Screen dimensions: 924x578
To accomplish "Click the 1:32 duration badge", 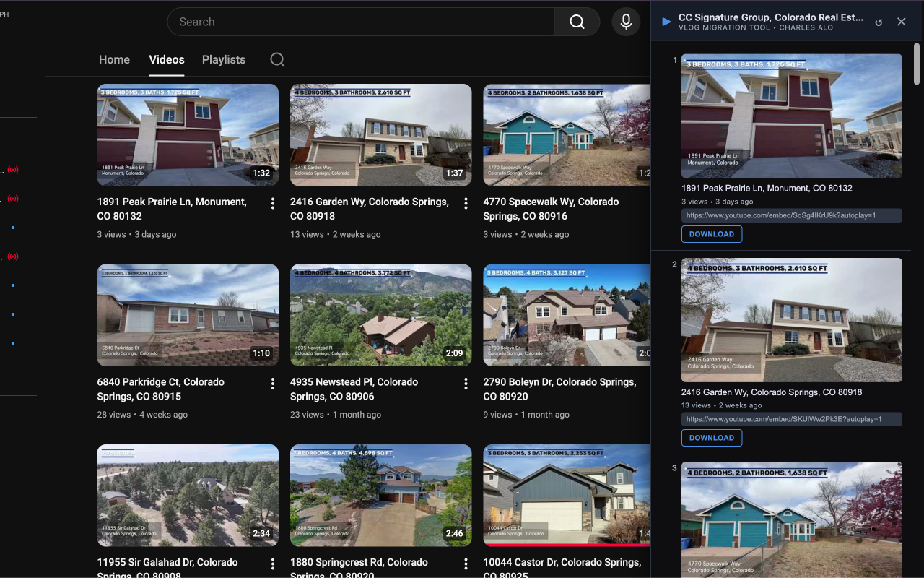I will tap(261, 173).
